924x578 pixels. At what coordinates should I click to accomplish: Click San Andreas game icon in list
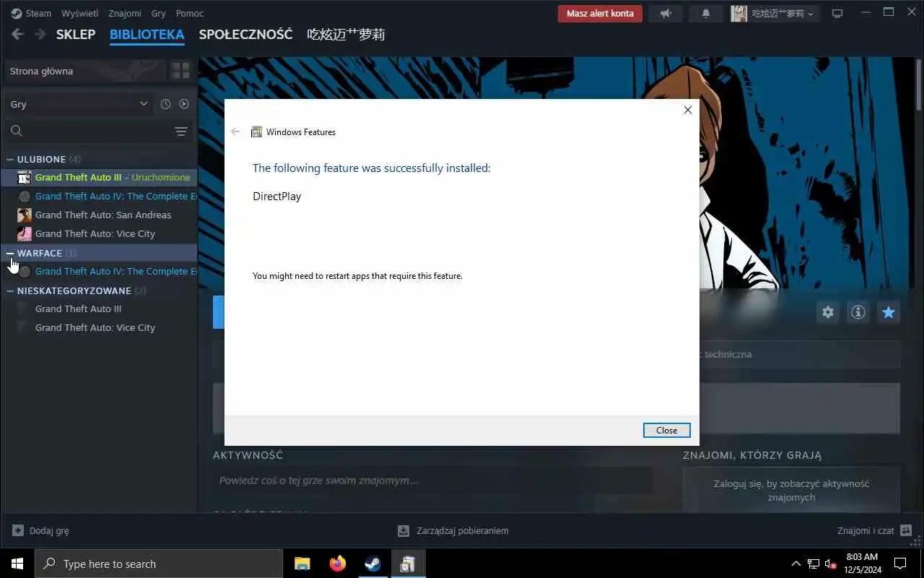point(24,215)
